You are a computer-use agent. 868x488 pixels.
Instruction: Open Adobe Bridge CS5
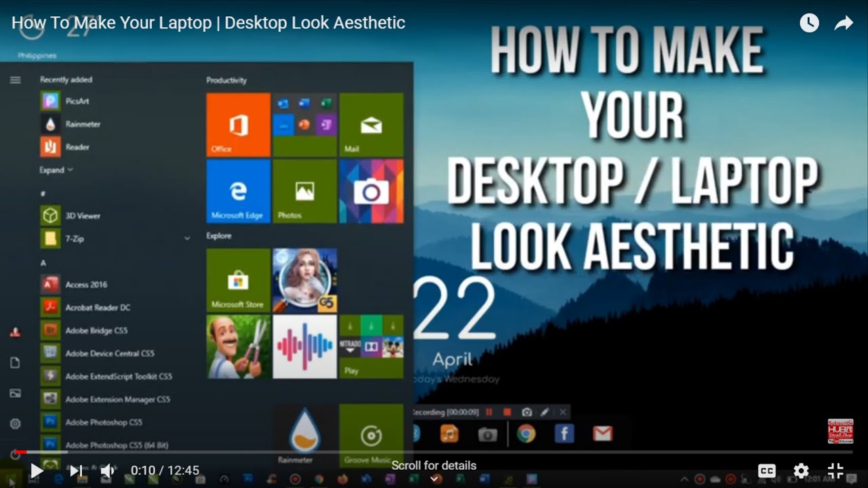pyautogui.click(x=84, y=331)
